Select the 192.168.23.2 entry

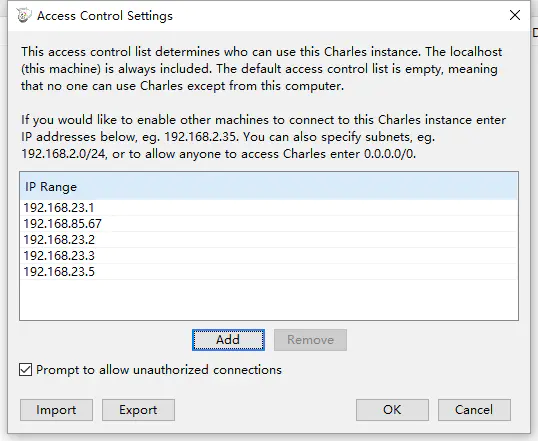tap(269, 240)
